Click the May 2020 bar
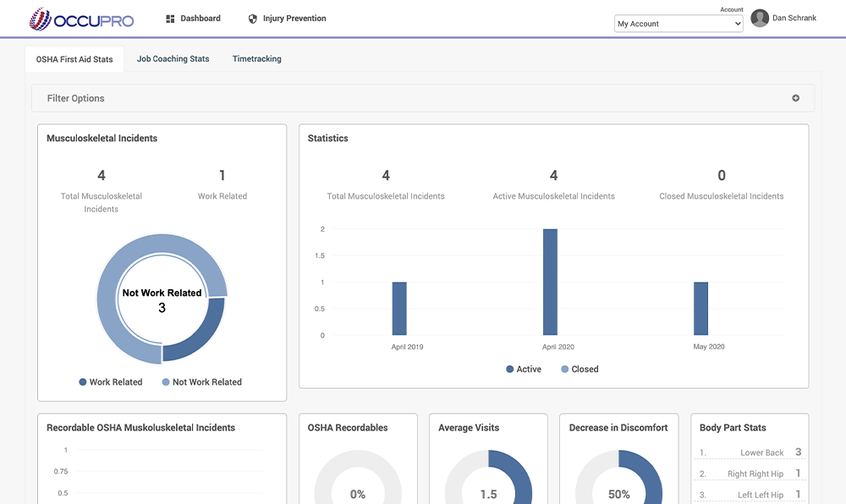 (x=700, y=309)
